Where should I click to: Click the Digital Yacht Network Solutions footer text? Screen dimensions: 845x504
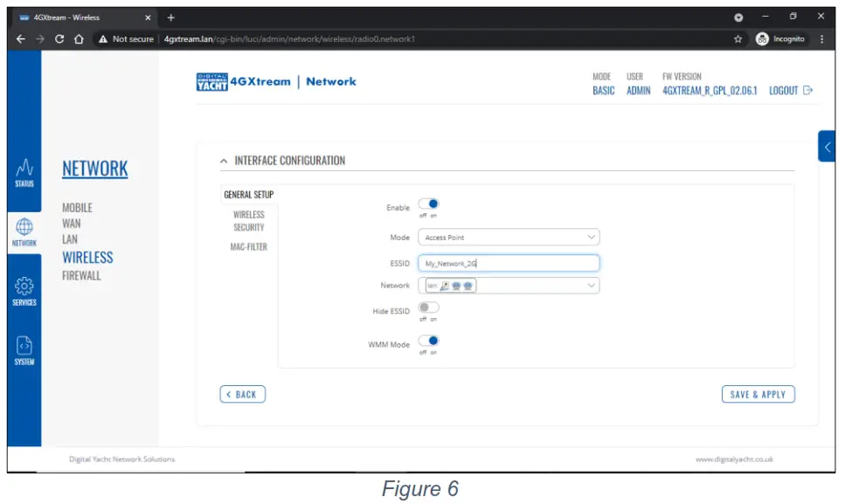[x=121, y=459]
